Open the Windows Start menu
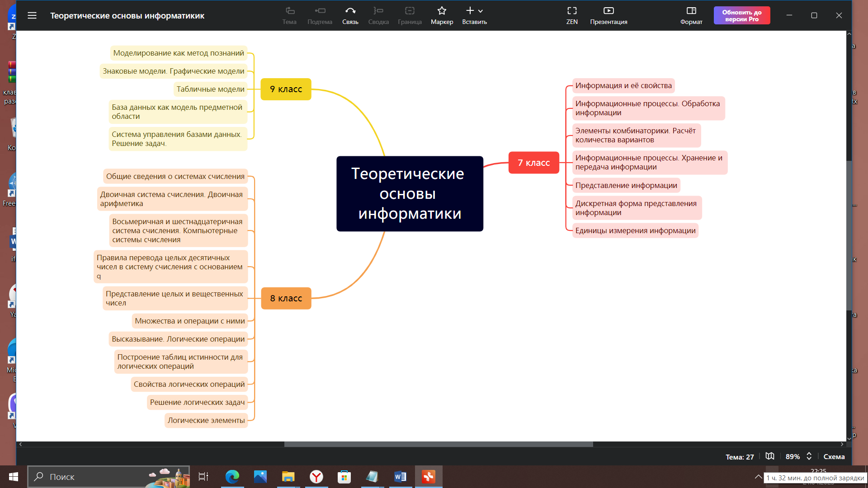 (x=14, y=477)
